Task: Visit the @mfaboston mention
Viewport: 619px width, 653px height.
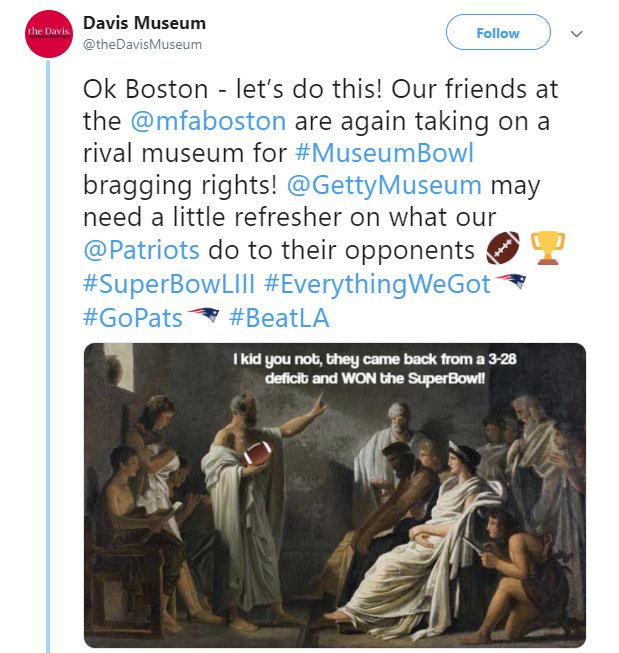Action: pyautogui.click(x=209, y=121)
